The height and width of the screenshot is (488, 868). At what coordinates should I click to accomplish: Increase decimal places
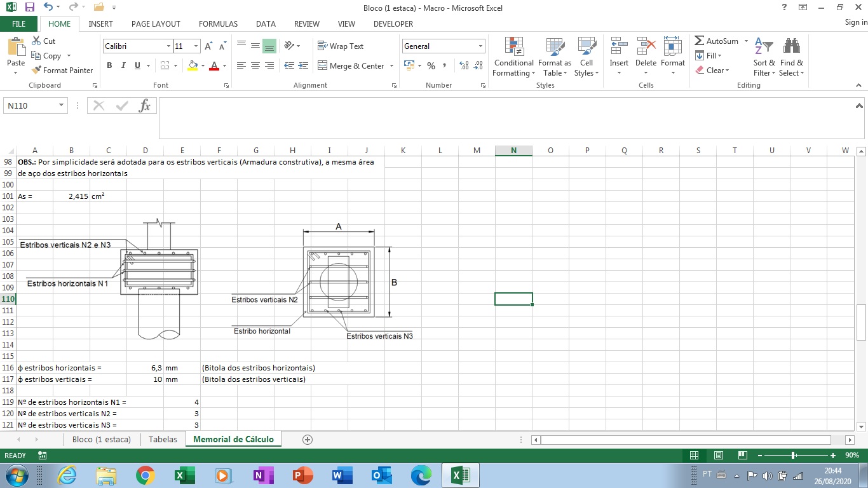click(x=464, y=65)
